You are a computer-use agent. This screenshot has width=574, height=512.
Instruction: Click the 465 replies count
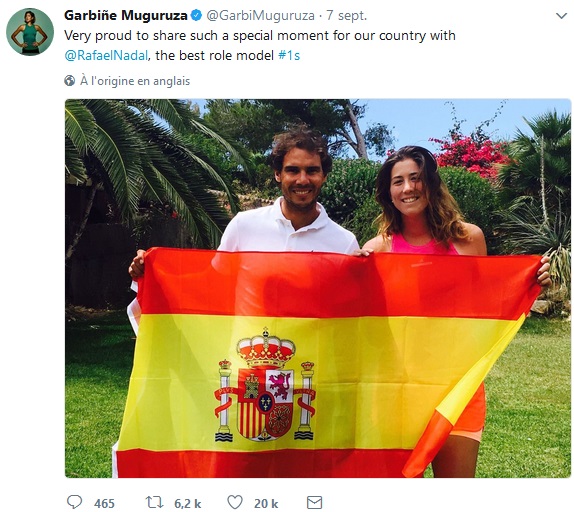pos(104,503)
